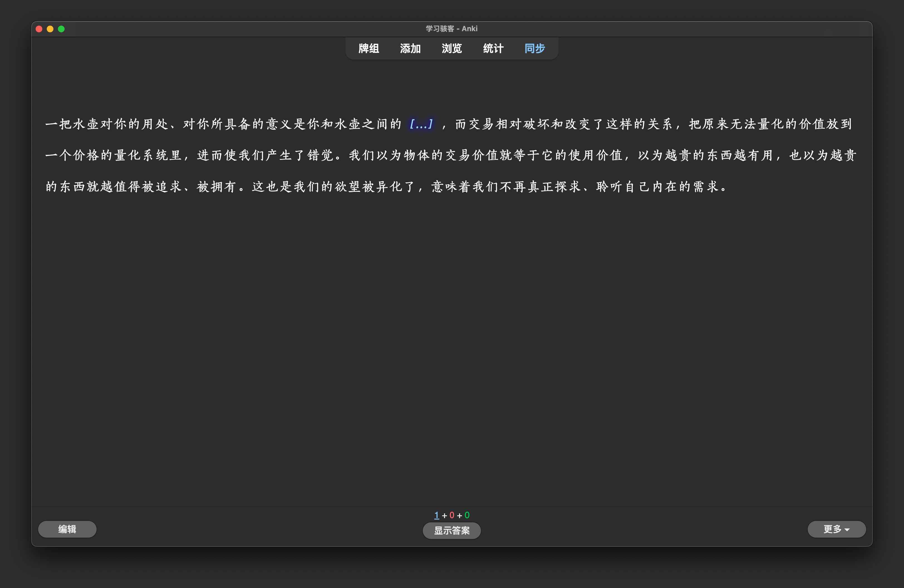Click the blue [...] cloze blank
904x588 pixels.
click(421, 124)
